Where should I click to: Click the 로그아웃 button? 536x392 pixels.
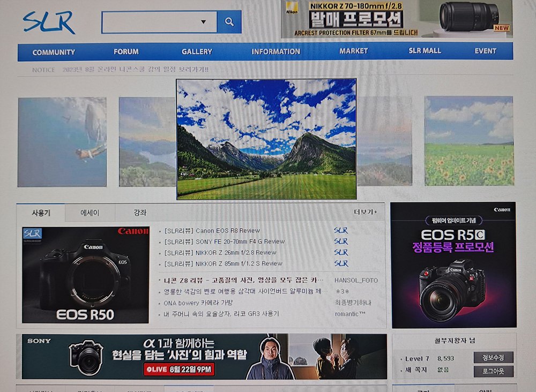(493, 371)
